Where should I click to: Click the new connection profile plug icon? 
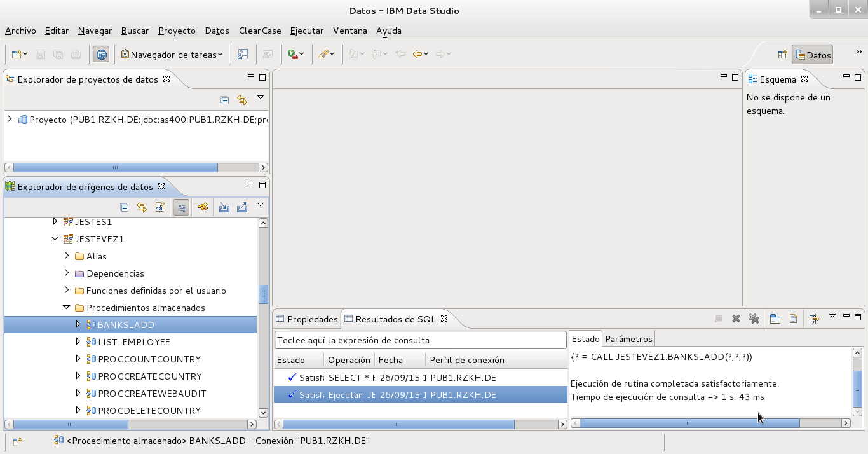(x=203, y=207)
